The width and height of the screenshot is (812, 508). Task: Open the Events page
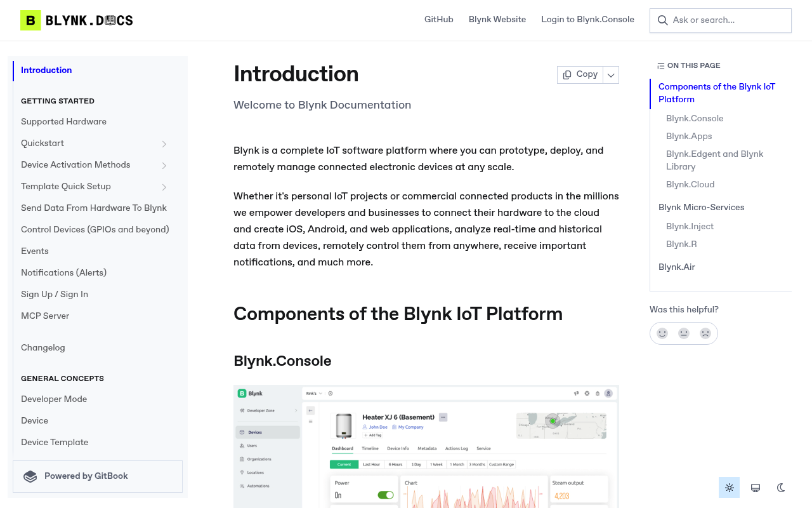(x=96, y=251)
